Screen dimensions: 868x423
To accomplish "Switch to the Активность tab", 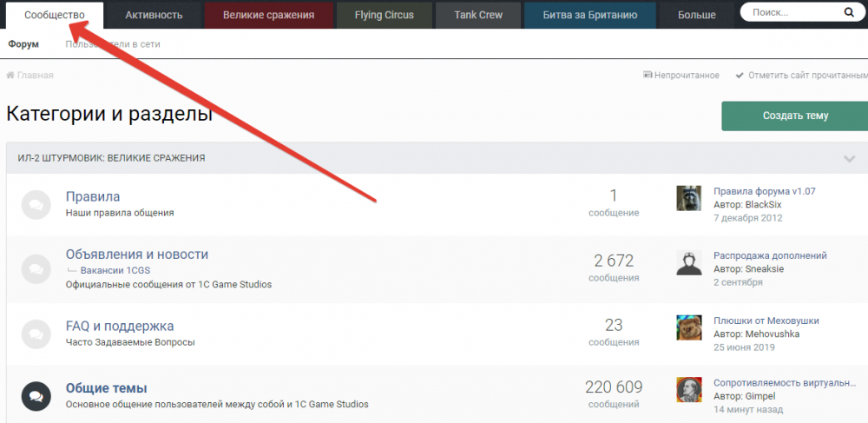I will (154, 15).
